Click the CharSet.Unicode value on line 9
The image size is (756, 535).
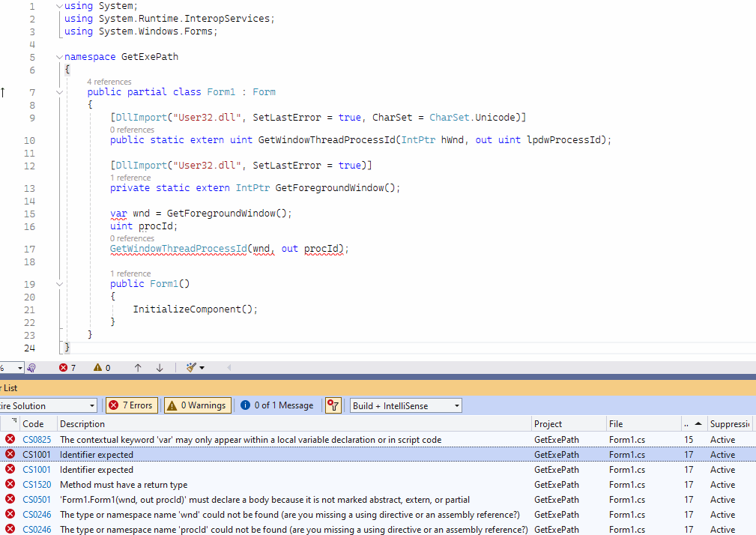point(473,118)
